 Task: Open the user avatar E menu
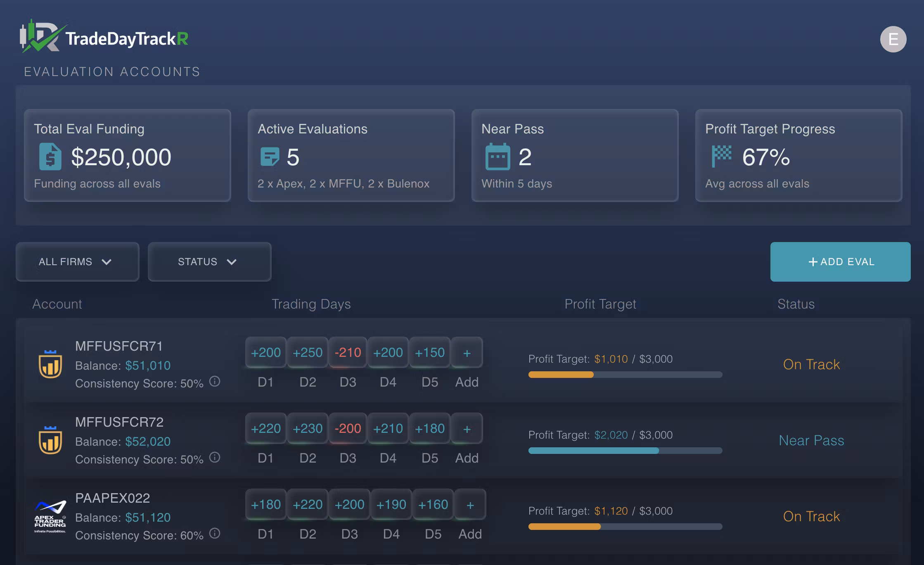(893, 39)
